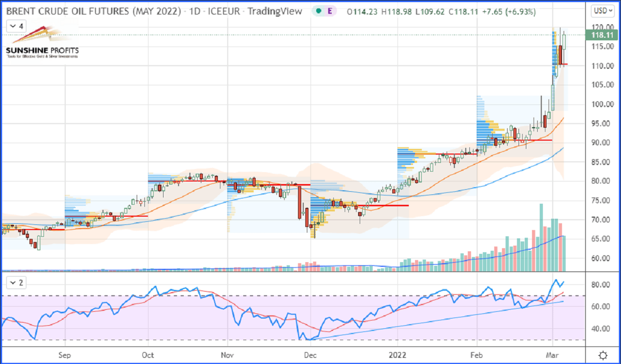621x364 pixels.
Task: Click the Sunshine Profits logo
Action: point(42,43)
